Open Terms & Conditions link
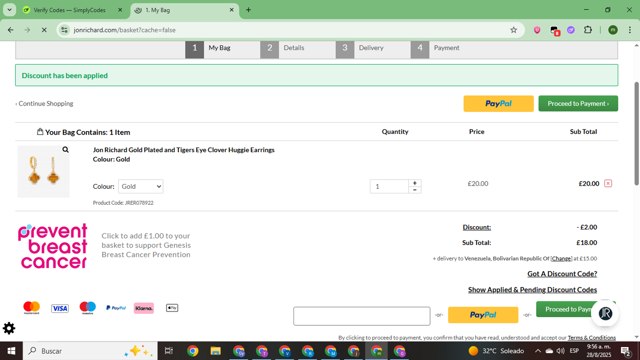 pos(591,338)
